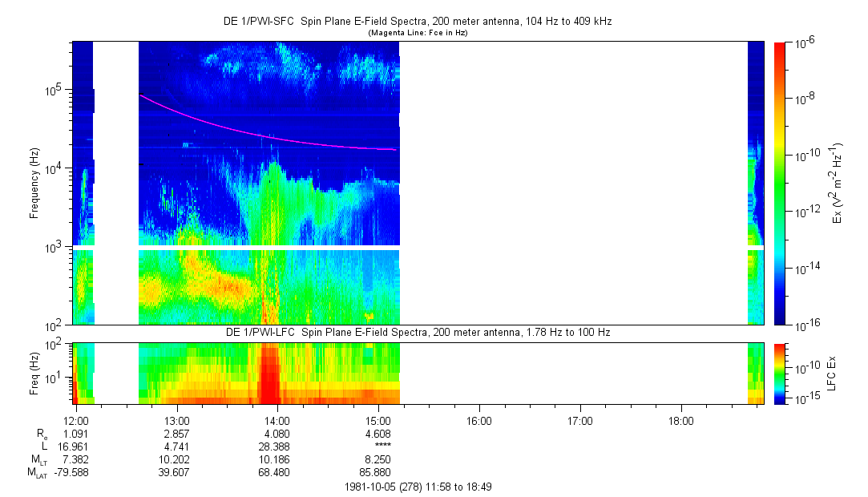Click the L value 28.388
This screenshot has width=868, height=497.
[x=277, y=446]
